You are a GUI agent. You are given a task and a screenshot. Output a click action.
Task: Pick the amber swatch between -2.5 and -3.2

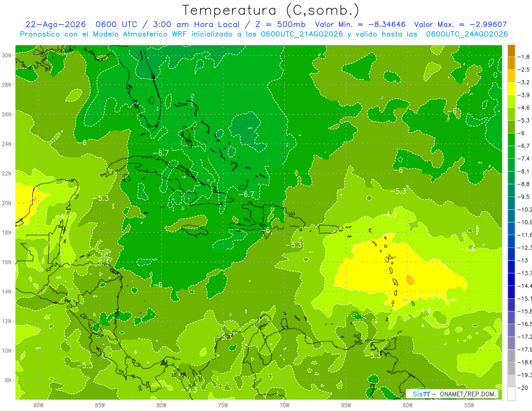point(511,76)
